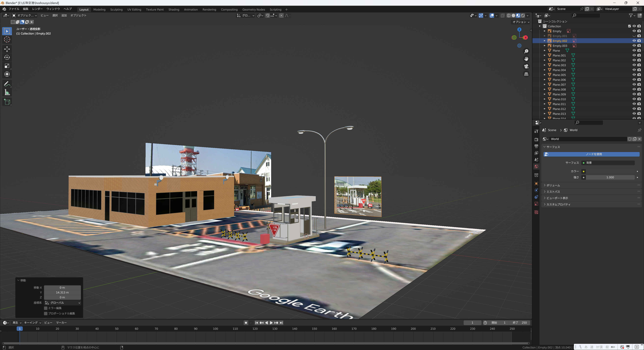The image size is (644, 350).
Task: Click the play animation button
Action: pos(271,323)
